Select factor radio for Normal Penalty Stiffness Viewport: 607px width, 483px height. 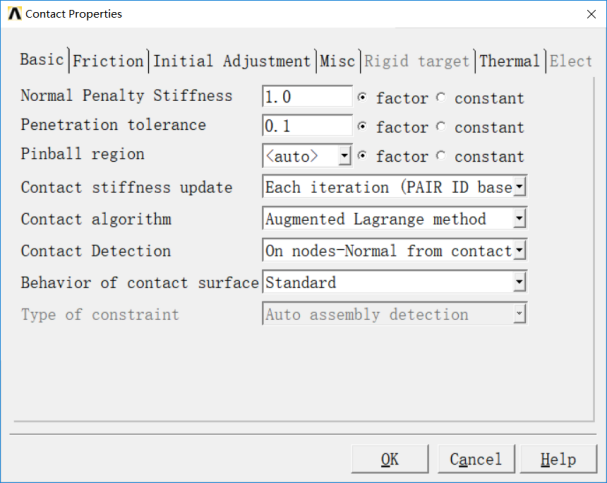coord(363,98)
